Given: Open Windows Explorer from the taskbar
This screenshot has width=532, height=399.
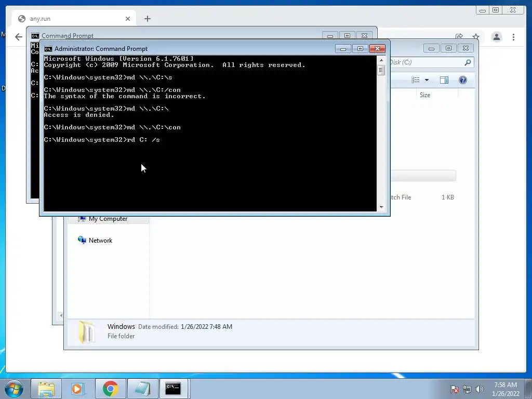Looking at the screenshot, I should 46,389.
